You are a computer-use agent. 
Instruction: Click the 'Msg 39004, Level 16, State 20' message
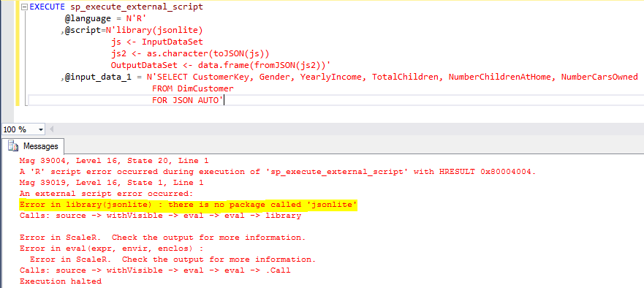click(x=114, y=160)
